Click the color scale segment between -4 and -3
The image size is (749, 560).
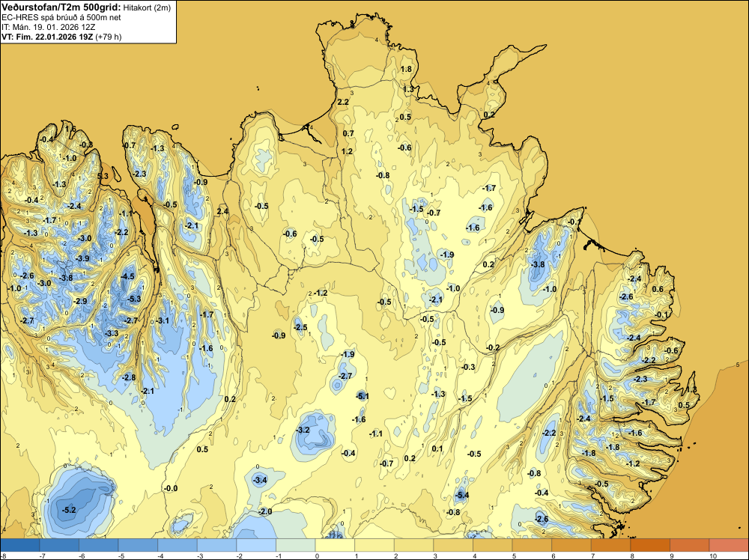[x=178, y=545]
